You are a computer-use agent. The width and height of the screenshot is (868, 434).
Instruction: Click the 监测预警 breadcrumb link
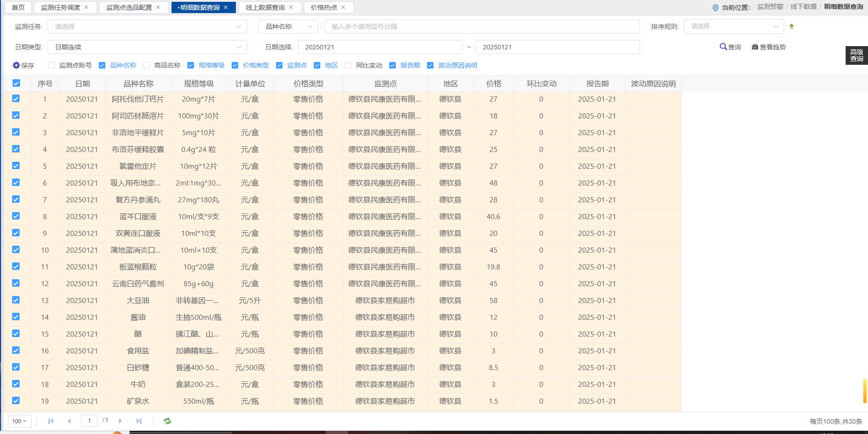point(770,7)
